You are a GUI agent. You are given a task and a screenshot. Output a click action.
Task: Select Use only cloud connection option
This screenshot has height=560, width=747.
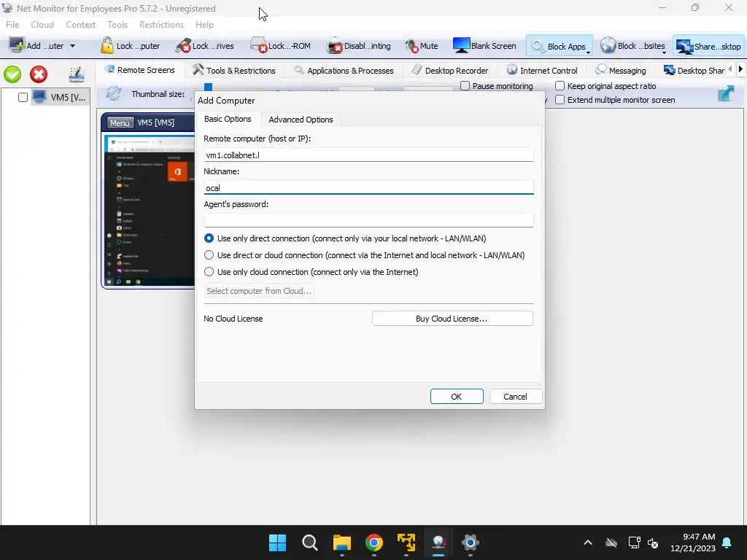pos(209,271)
